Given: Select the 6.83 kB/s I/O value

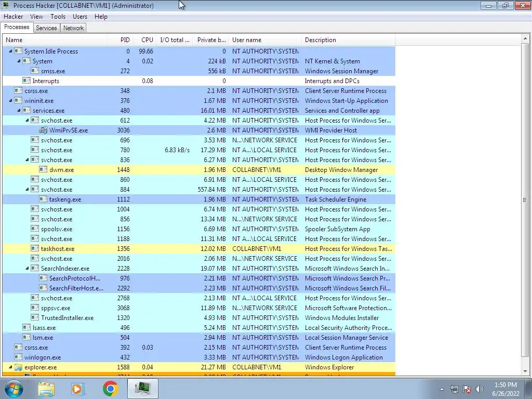Looking at the screenshot, I should (177, 150).
